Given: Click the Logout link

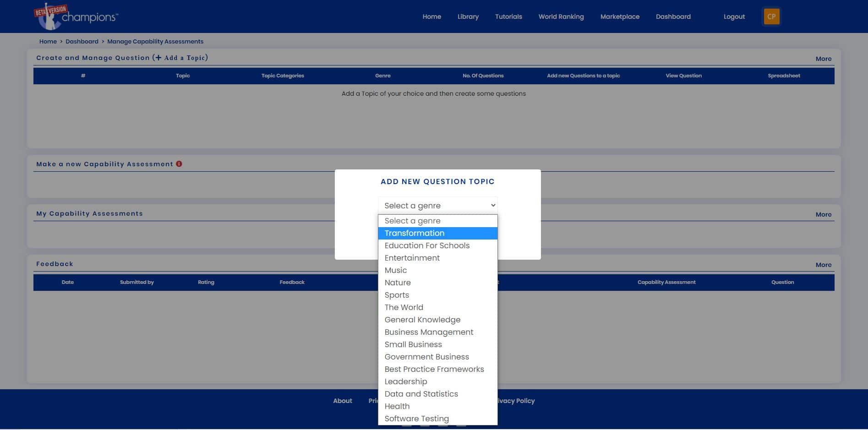Looking at the screenshot, I should [734, 16].
